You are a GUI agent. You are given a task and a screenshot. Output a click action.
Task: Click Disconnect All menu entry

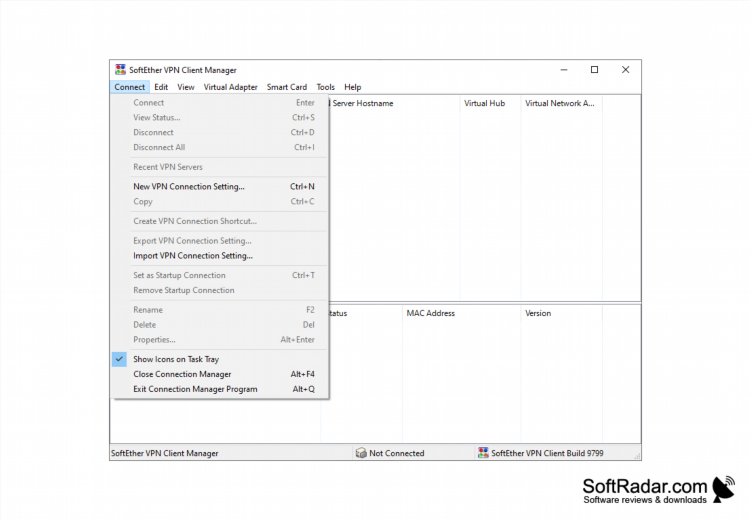(x=220, y=147)
